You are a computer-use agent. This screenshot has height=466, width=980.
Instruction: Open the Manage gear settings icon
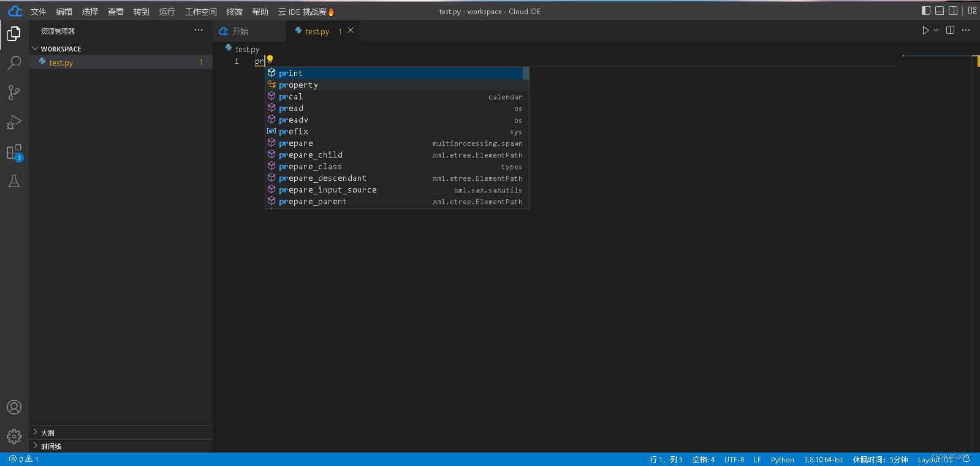14,437
